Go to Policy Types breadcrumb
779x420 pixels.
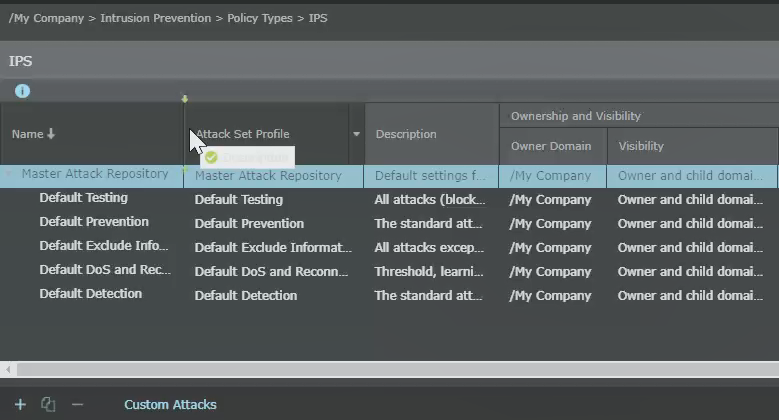(260, 18)
